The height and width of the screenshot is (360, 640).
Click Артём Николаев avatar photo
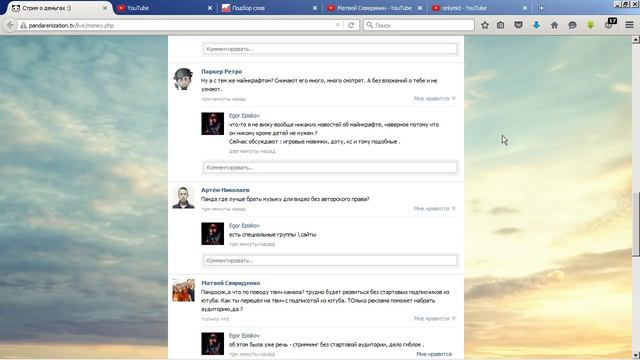click(183, 198)
